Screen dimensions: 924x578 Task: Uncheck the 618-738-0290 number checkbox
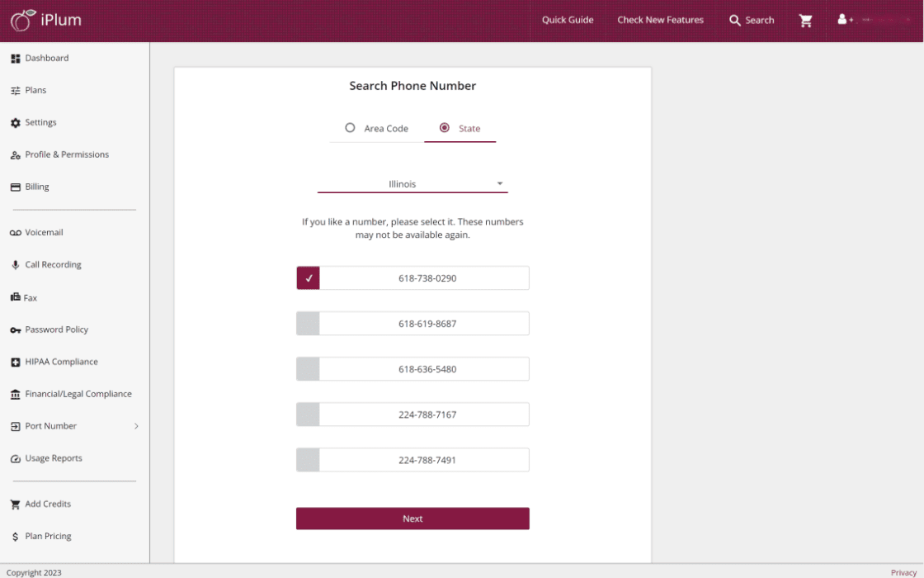click(x=309, y=278)
